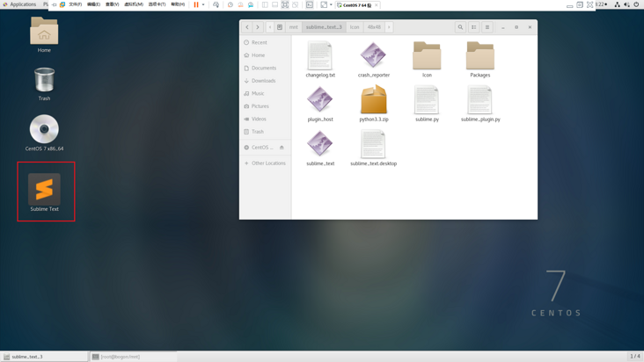Click Send Ctrl+Alt+Del toolbar icon
Viewport: 644px width, 362px height.
pyautogui.click(x=216, y=4)
